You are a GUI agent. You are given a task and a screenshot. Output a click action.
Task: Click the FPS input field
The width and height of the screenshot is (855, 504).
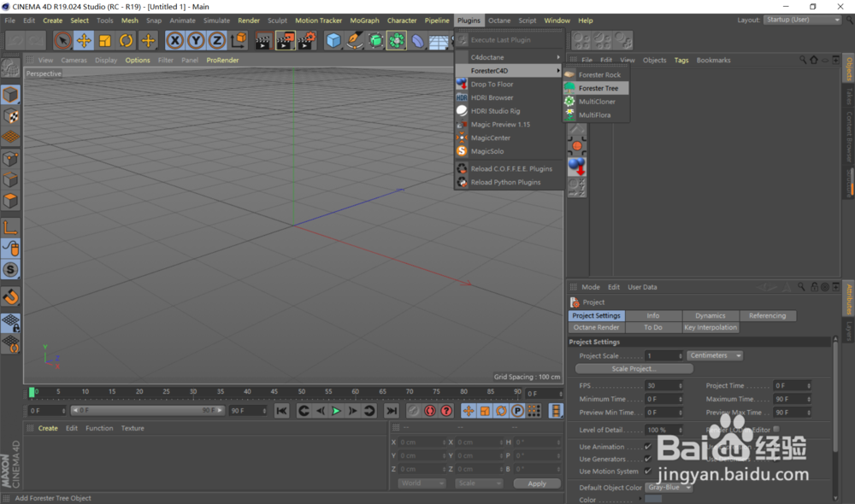point(663,386)
